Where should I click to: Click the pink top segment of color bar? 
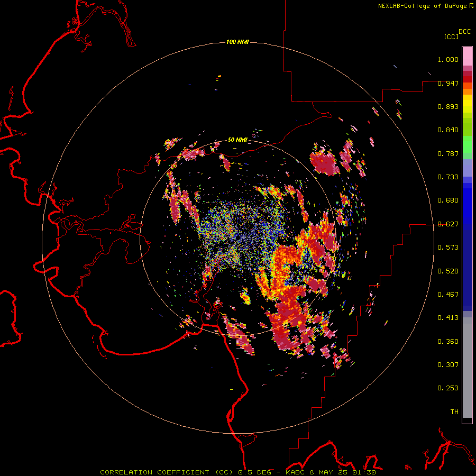[467, 56]
